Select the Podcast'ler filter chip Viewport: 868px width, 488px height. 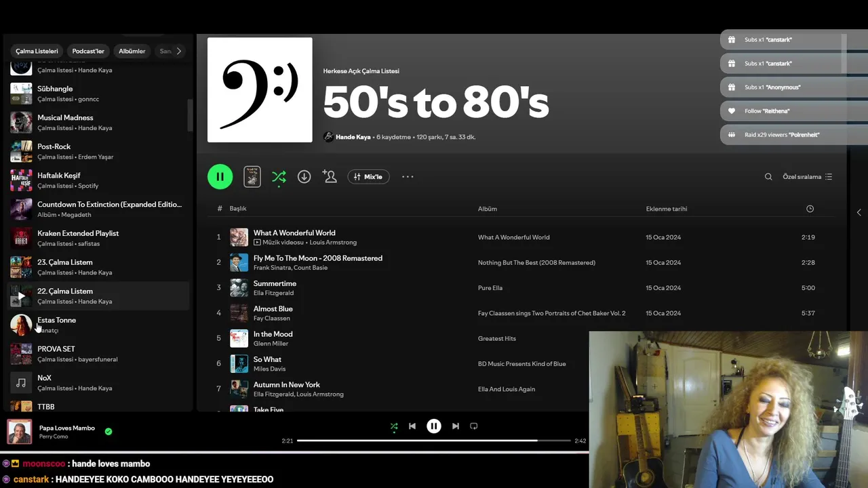[88, 51]
